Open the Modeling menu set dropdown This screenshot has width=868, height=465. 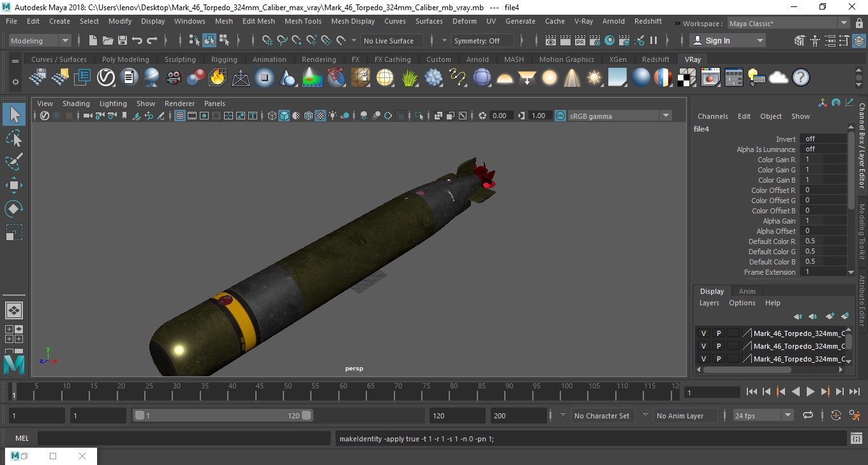40,40
